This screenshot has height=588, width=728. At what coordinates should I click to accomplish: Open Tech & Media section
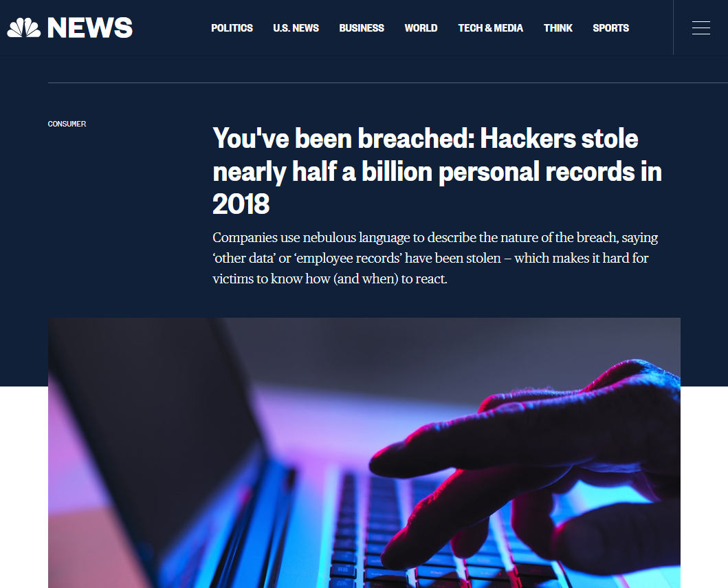490,28
